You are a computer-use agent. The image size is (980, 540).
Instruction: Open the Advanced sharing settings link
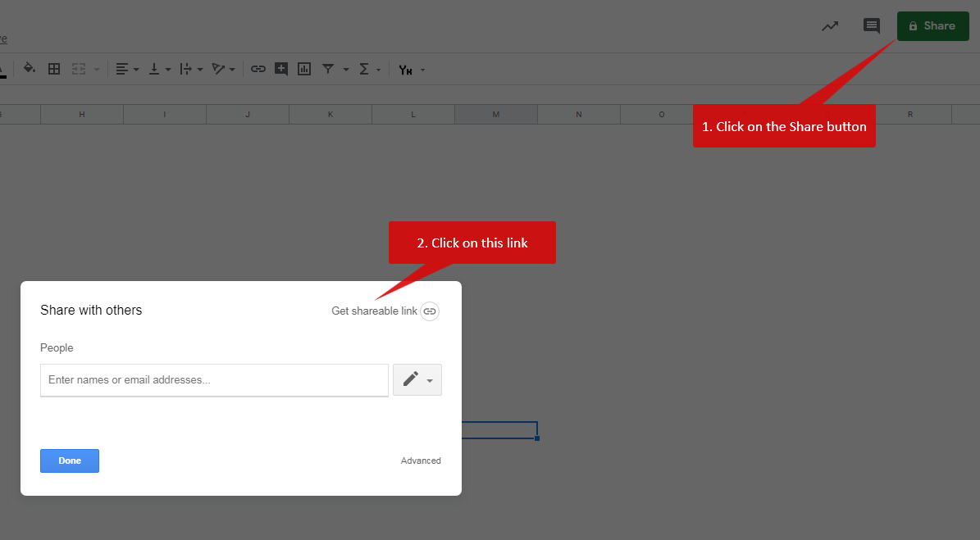tap(421, 461)
